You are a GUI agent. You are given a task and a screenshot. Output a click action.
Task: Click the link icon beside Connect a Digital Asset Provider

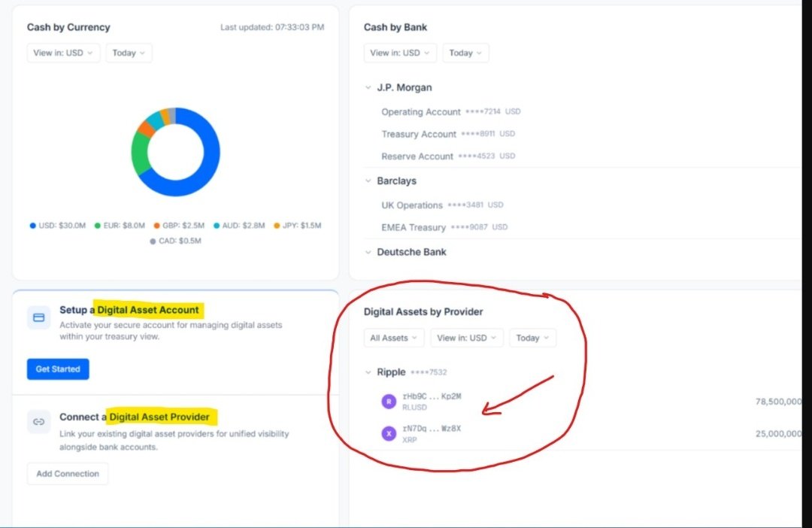coord(39,422)
